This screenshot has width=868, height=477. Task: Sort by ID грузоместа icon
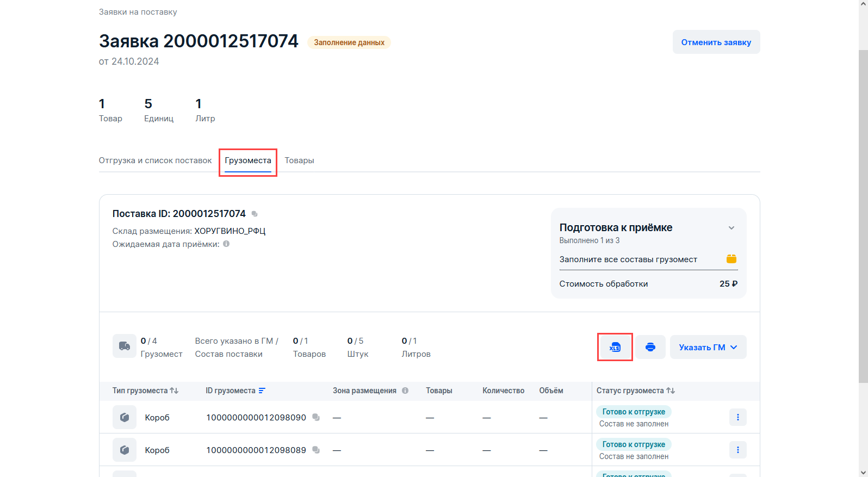coord(262,391)
